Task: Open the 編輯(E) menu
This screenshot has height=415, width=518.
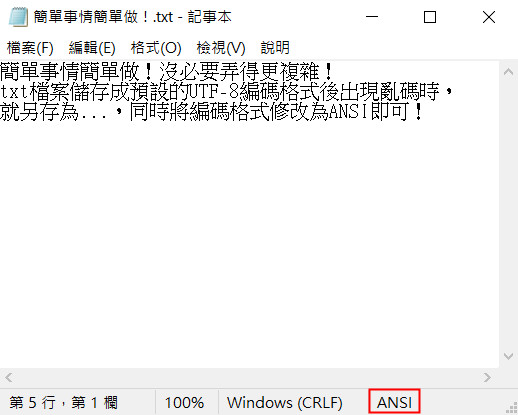Action: tap(92, 48)
